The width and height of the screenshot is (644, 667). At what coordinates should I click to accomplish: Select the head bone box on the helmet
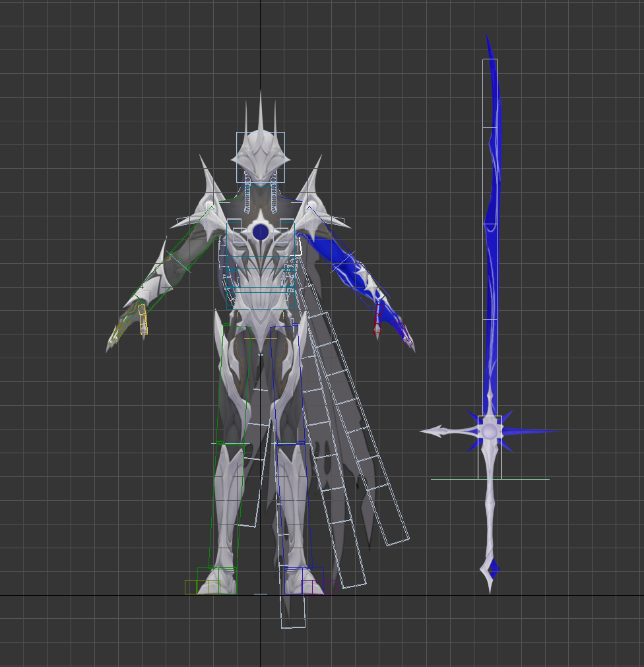click(x=261, y=158)
